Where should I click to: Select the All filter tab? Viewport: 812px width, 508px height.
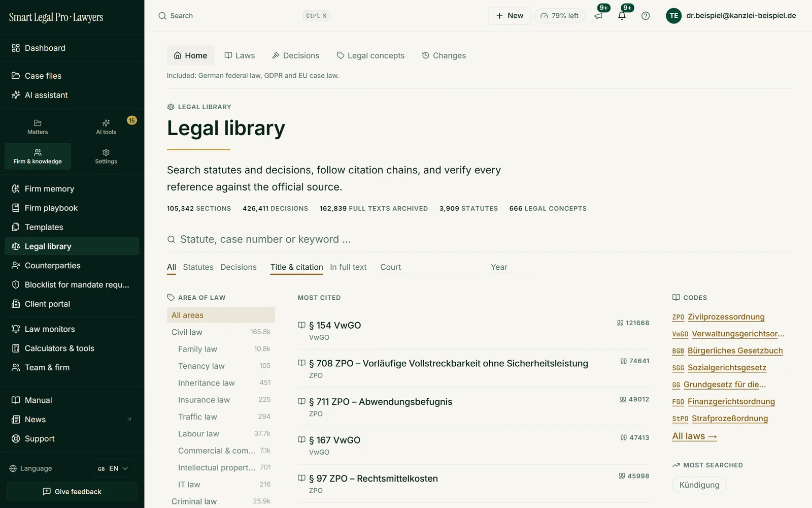(x=172, y=267)
